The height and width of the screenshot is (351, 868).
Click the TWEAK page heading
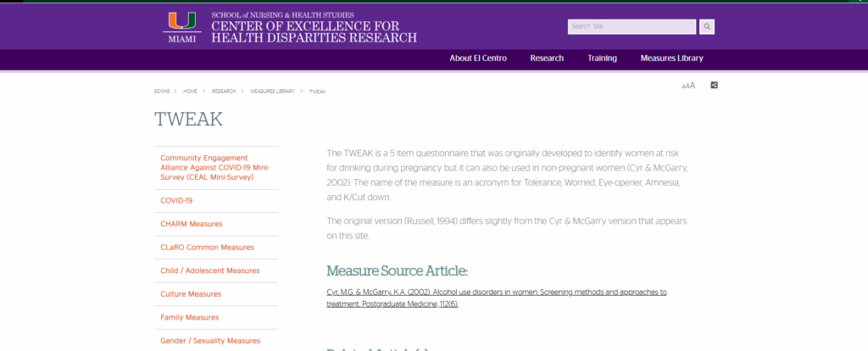[x=188, y=119]
